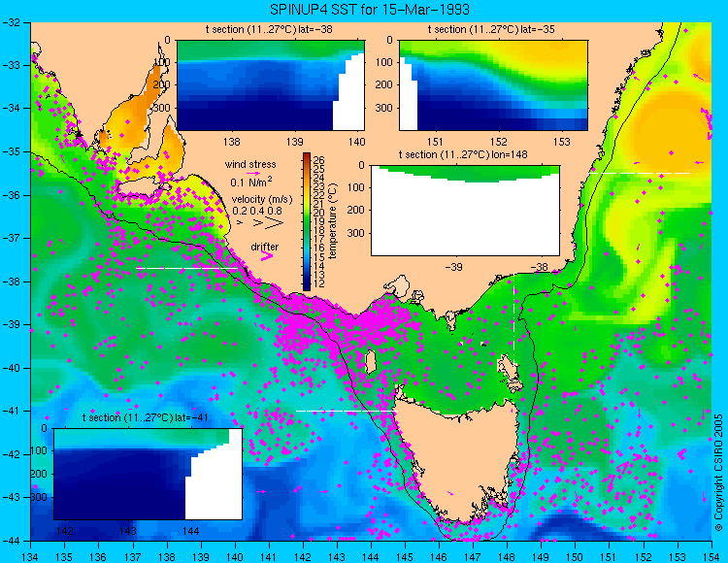
Task: Click the 't section (11..27°C) lat=-35' heading
Action: pyautogui.click(x=491, y=30)
